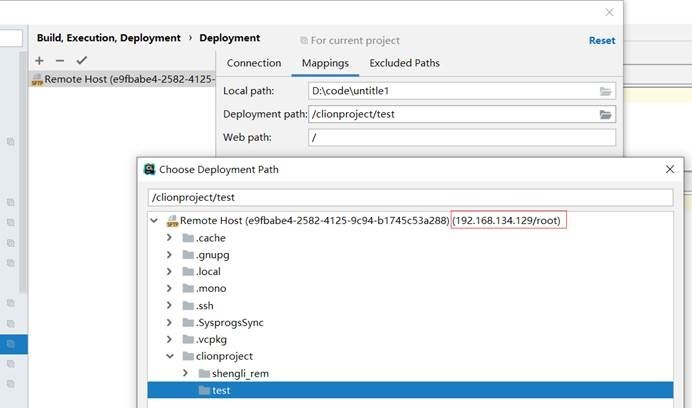Viewport: 692px width, 408px height.
Task: Click Reset link in settings
Action: 602,40
